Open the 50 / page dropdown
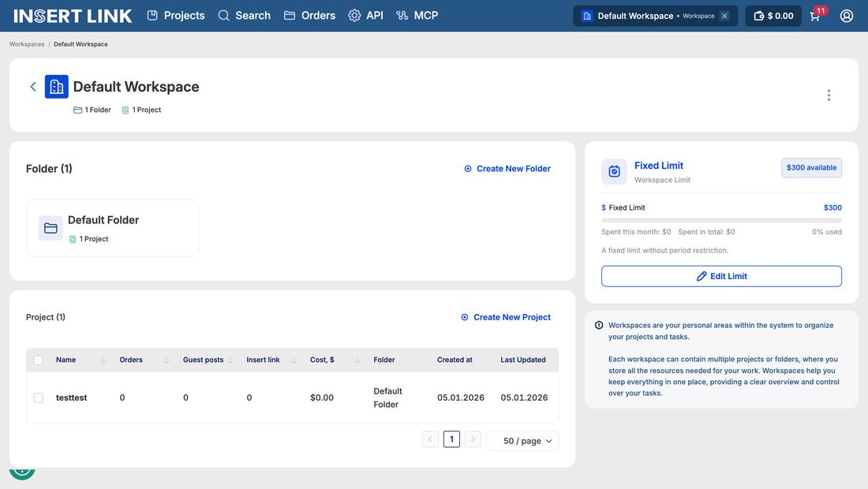868x489 pixels. pyautogui.click(x=522, y=441)
